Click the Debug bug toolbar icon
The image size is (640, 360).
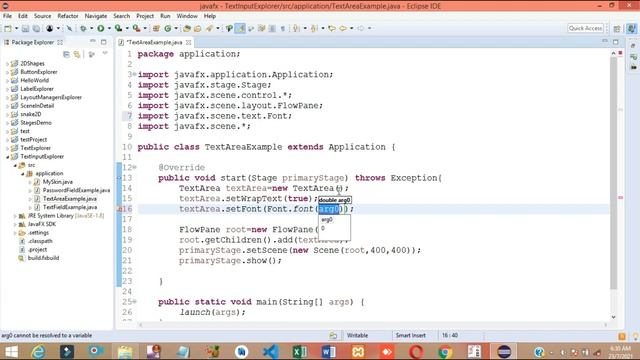pyautogui.click(x=83, y=28)
